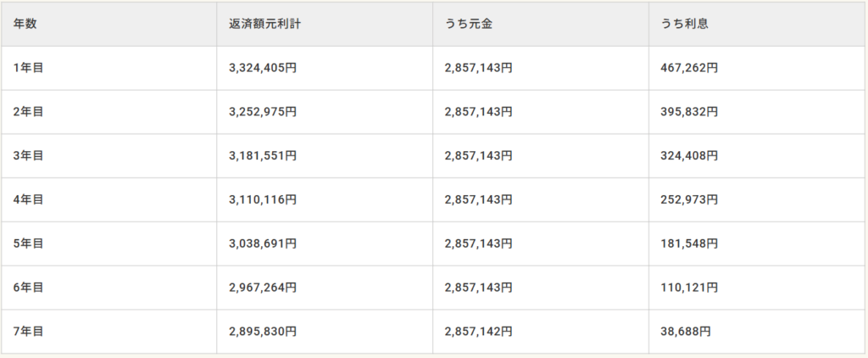Screen dimensions: 868x358
Task: Select the 3年目 row label
Action: point(28,156)
